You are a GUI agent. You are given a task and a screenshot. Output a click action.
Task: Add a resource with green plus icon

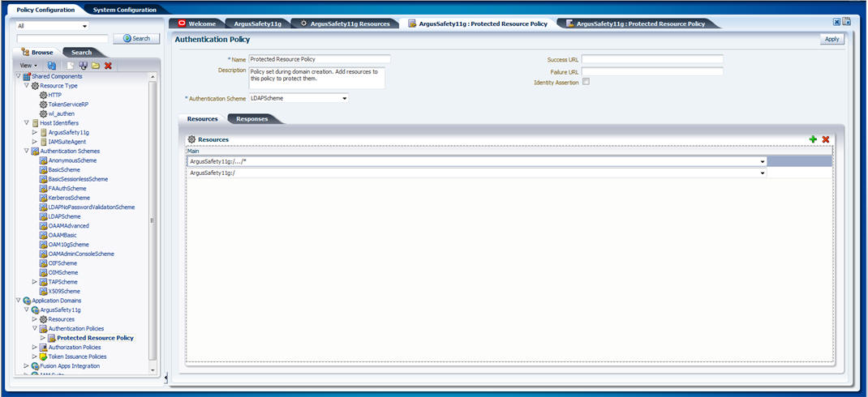(813, 139)
